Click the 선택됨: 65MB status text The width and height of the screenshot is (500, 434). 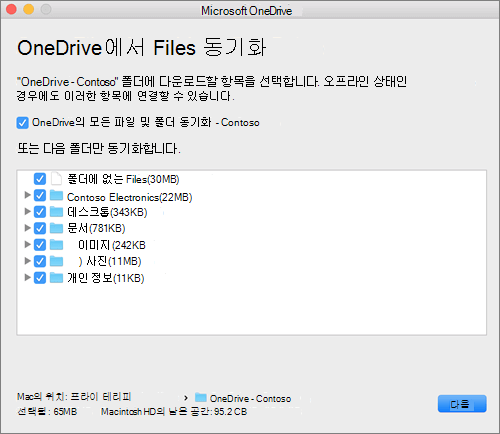pyautogui.click(x=47, y=411)
